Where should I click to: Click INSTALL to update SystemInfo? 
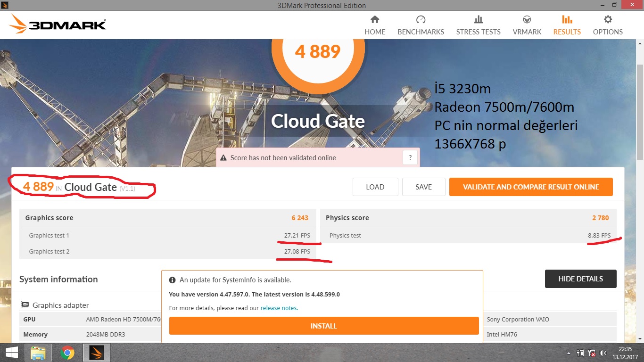(324, 326)
